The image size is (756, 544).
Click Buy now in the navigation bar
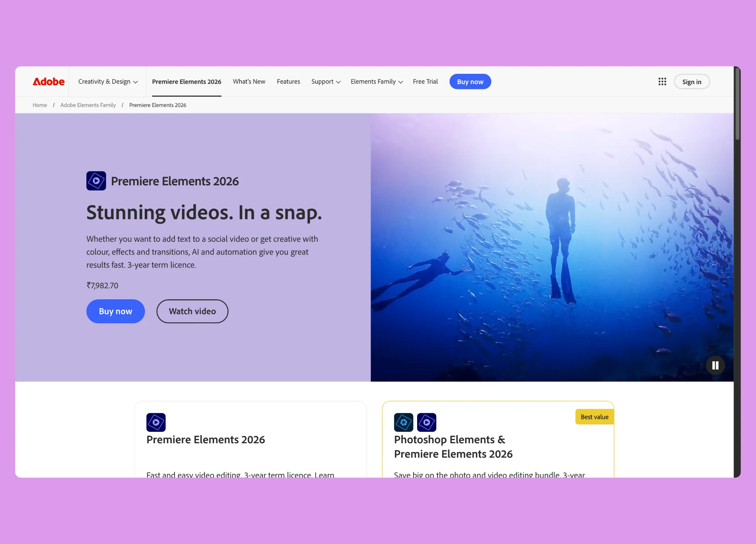pyautogui.click(x=470, y=82)
